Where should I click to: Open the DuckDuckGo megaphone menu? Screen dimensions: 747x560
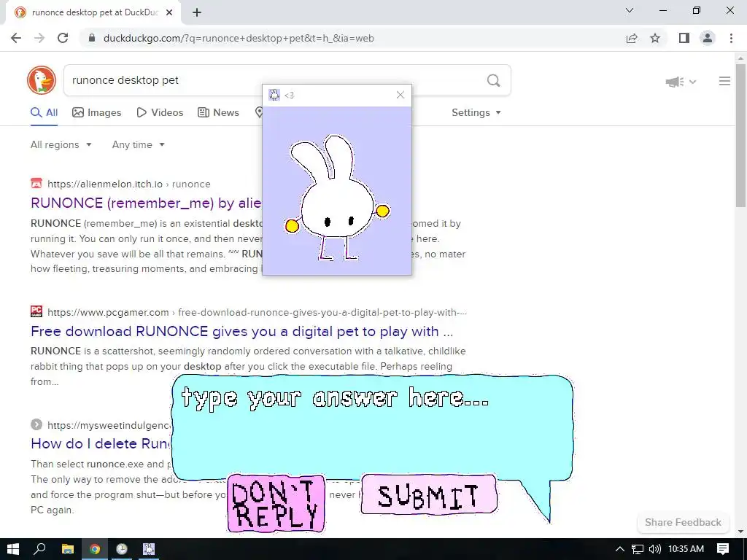coord(681,82)
